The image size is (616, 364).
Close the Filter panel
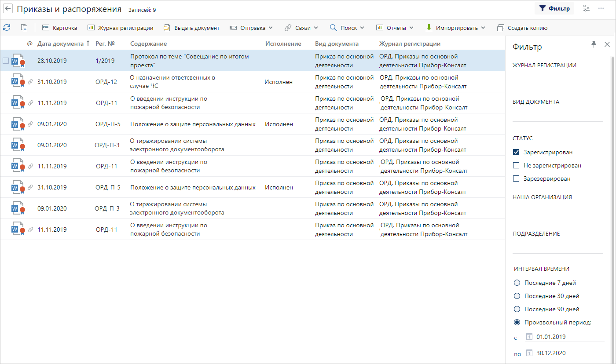click(x=607, y=44)
